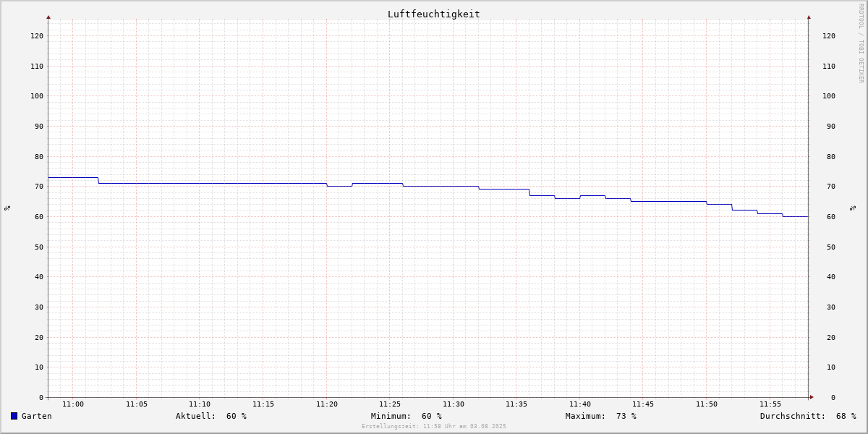This screenshot has height=434, width=868.
Task: Click the right axis 60 label
Action: point(831,216)
